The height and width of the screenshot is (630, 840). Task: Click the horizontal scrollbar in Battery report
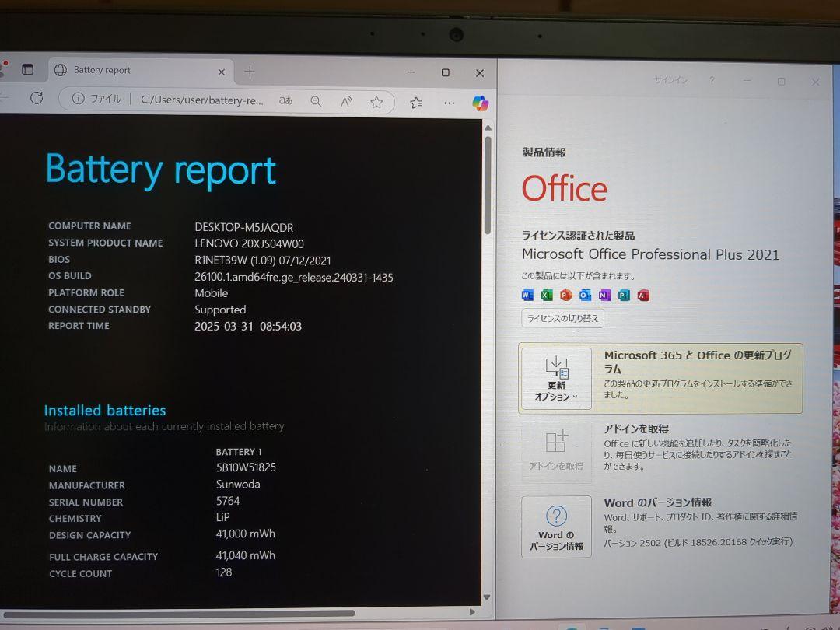(x=179, y=613)
